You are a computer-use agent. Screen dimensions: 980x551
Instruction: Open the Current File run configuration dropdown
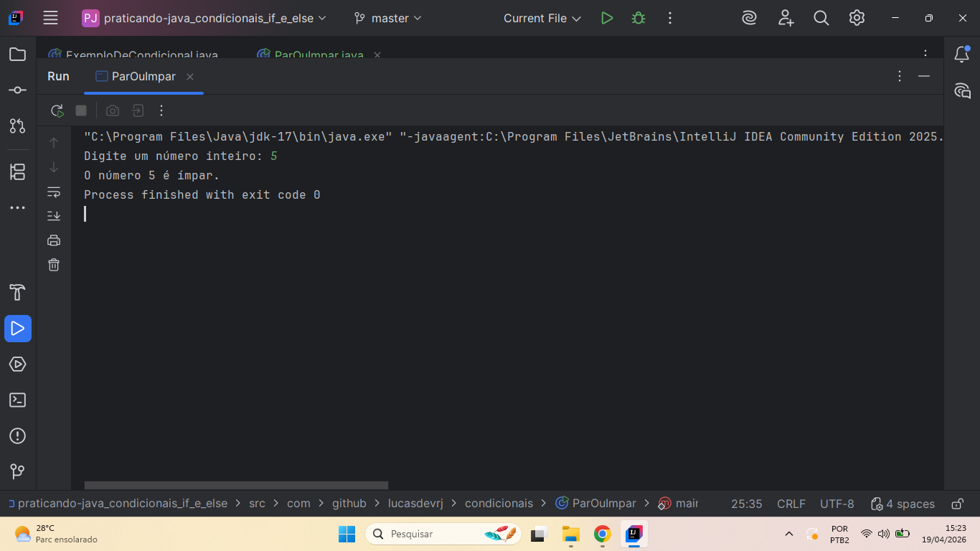542,18
